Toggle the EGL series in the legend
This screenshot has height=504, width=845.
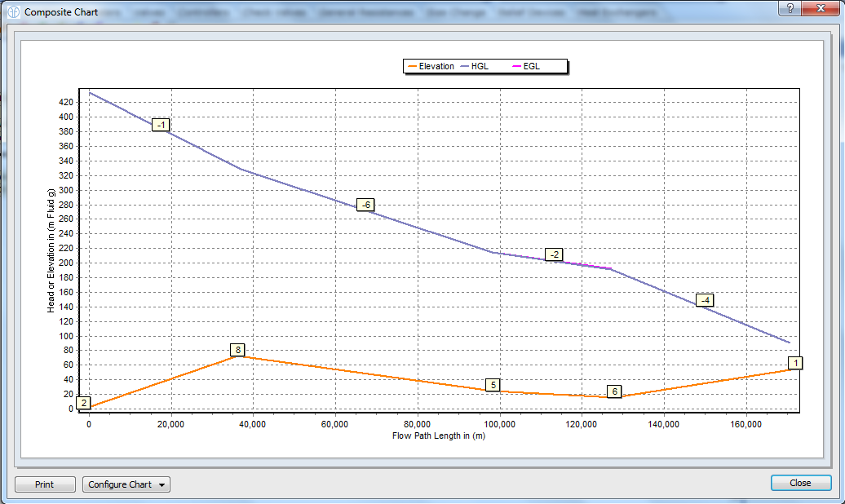point(530,66)
